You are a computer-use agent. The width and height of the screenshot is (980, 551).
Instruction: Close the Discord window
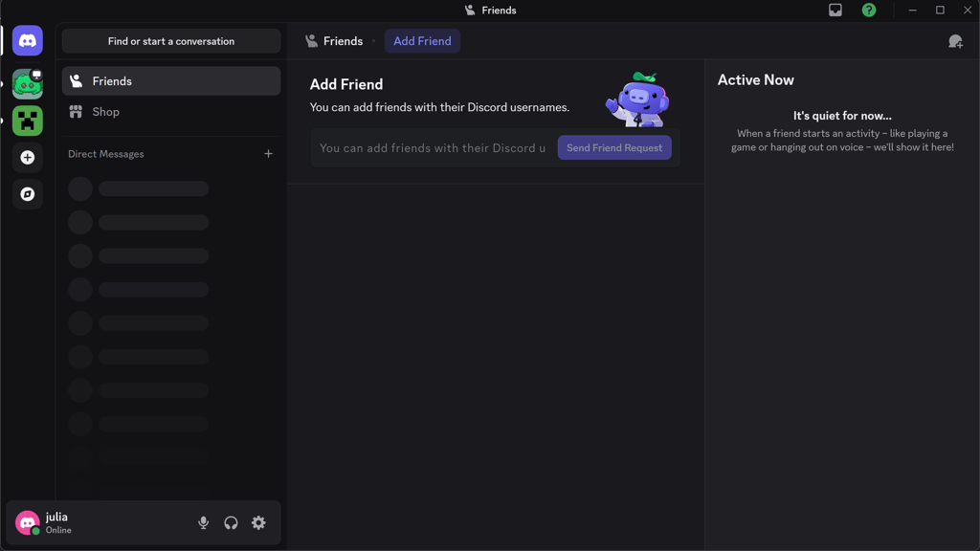pos(967,10)
